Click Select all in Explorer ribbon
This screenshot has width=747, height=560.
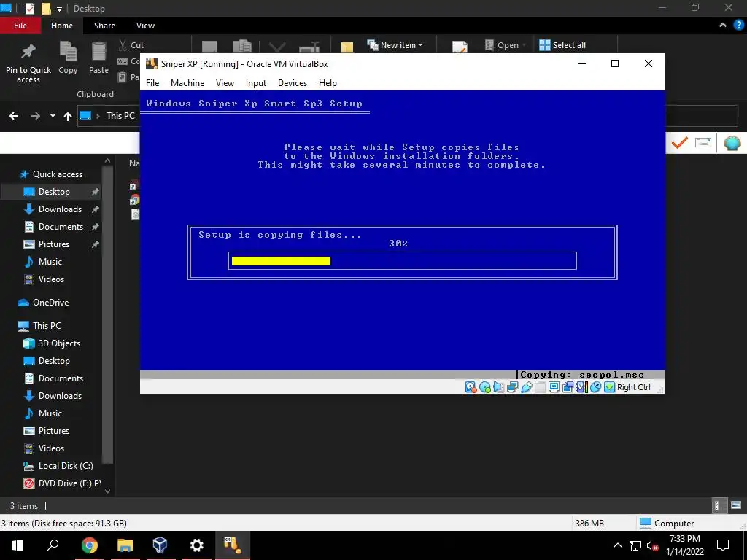(562, 44)
